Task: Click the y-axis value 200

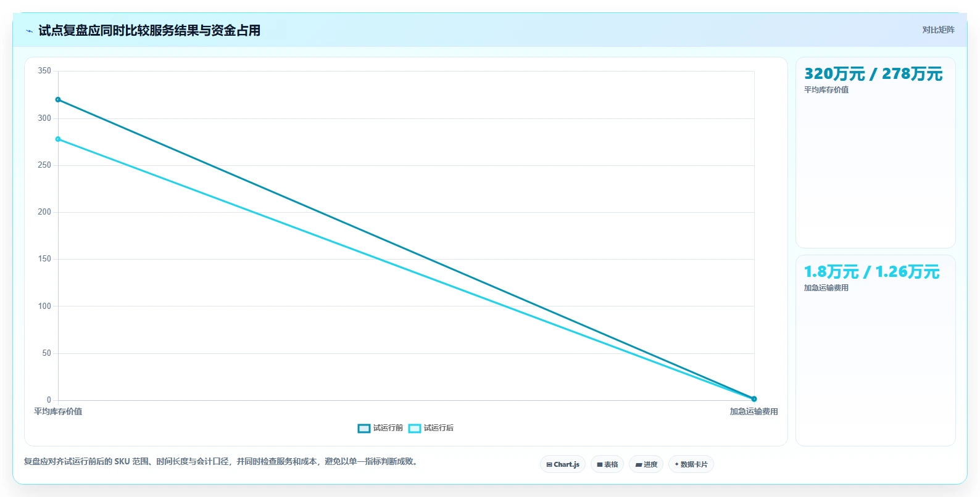Action: (x=44, y=212)
